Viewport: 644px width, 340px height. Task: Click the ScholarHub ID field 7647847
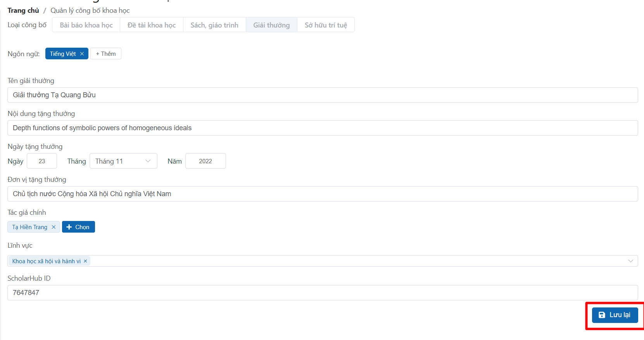click(x=323, y=293)
